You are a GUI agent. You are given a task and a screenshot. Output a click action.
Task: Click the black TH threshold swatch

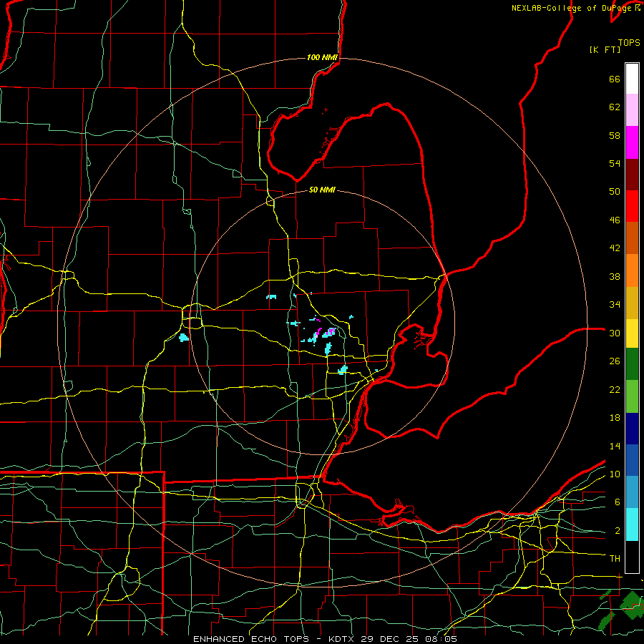(x=632, y=557)
